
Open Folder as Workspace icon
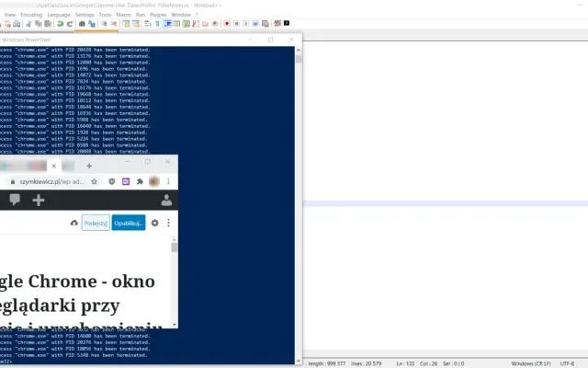[x=205, y=24]
